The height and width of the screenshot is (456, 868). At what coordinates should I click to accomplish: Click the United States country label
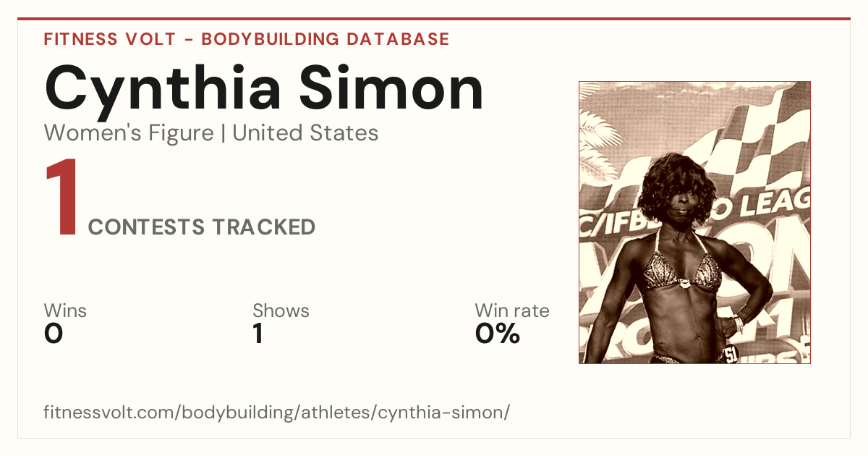pyautogui.click(x=305, y=133)
